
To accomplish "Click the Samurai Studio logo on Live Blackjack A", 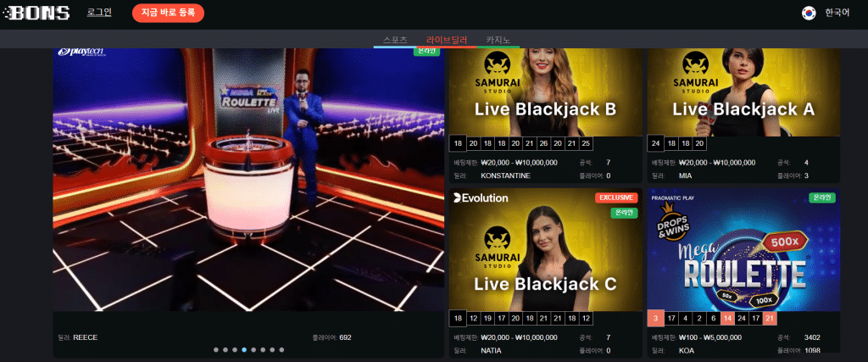I will [x=695, y=72].
